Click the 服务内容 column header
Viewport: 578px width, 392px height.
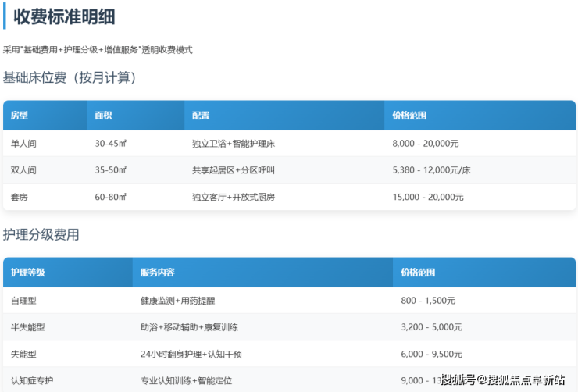pos(157,273)
